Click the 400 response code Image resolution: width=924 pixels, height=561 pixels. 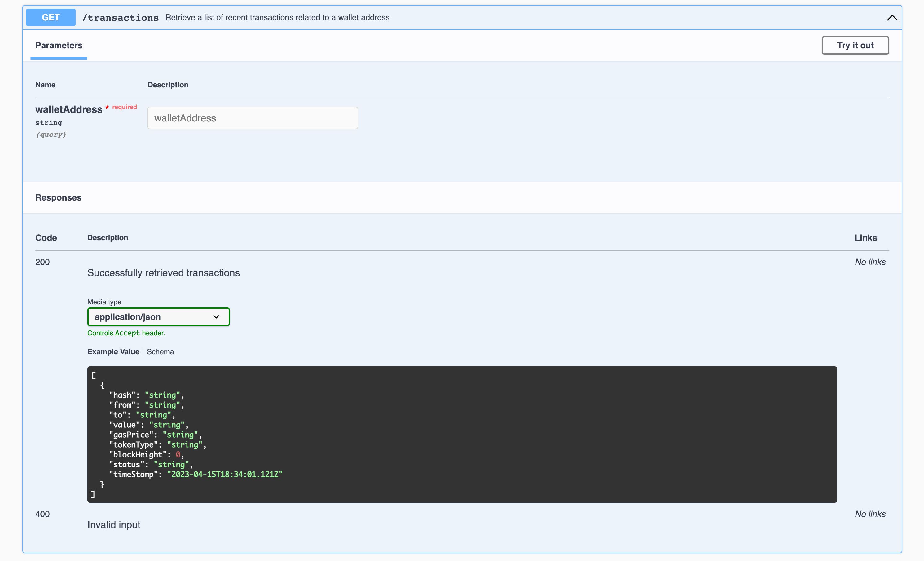pyautogui.click(x=42, y=514)
